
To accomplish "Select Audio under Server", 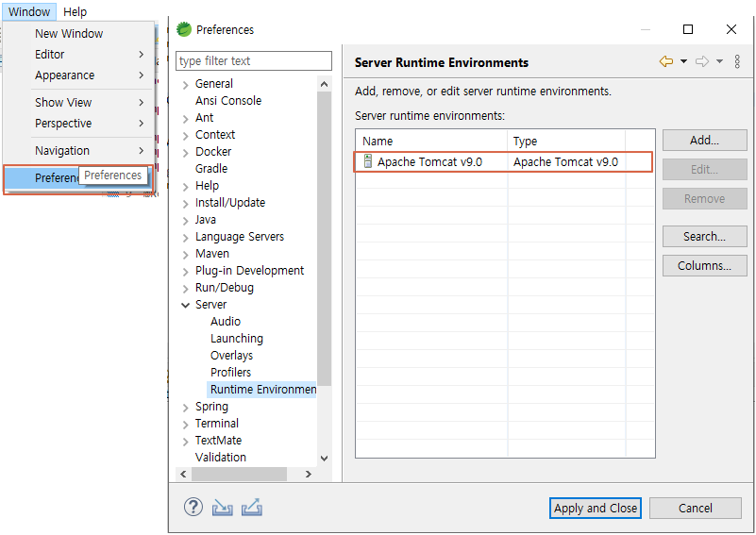I will point(226,322).
